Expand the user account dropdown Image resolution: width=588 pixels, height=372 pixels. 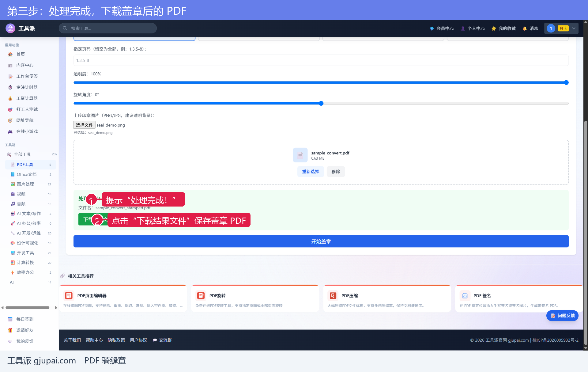[x=561, y=28]
